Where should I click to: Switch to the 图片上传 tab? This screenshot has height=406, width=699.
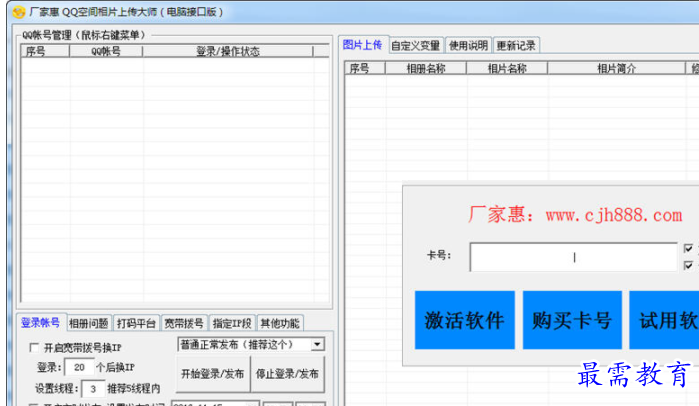coord(362,45)
